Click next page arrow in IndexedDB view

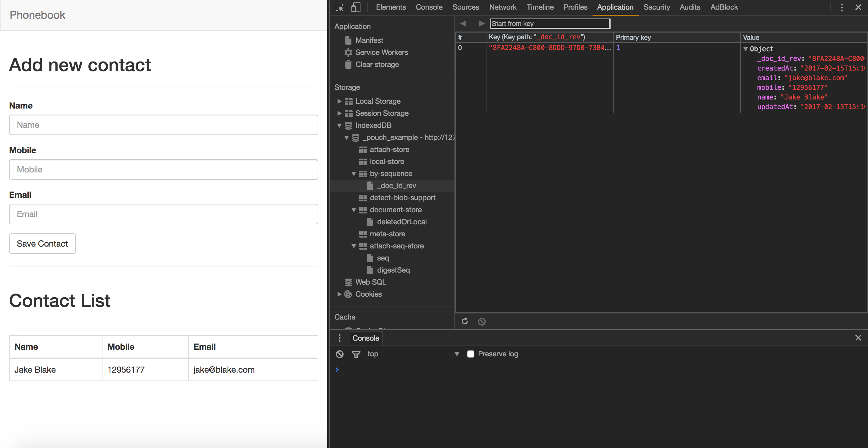482,23
